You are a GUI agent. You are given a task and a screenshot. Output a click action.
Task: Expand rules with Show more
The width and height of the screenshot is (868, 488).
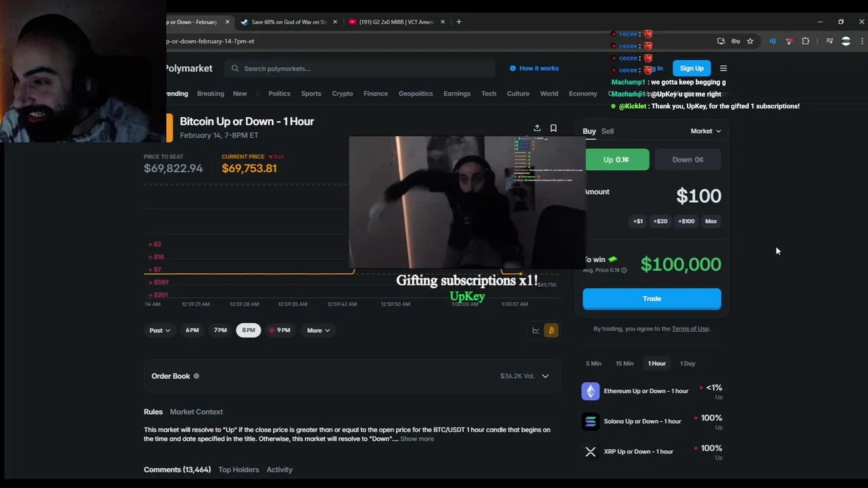(x=417, y=439)
